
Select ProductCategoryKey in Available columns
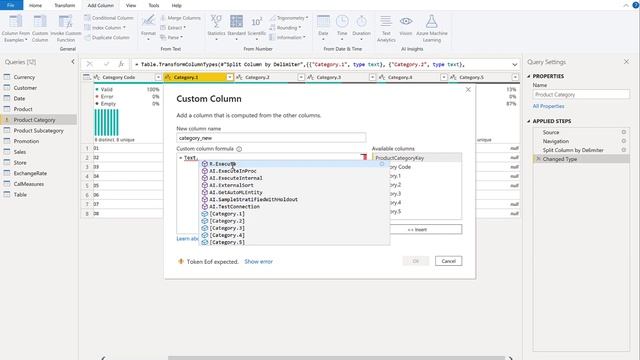pyautogui.click(x=417, y=158)
